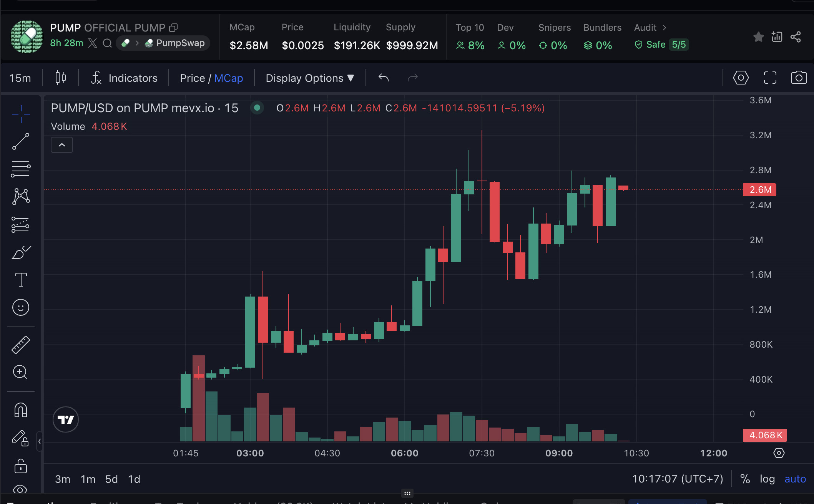Switch chart to Price mode

coord(192,78)
